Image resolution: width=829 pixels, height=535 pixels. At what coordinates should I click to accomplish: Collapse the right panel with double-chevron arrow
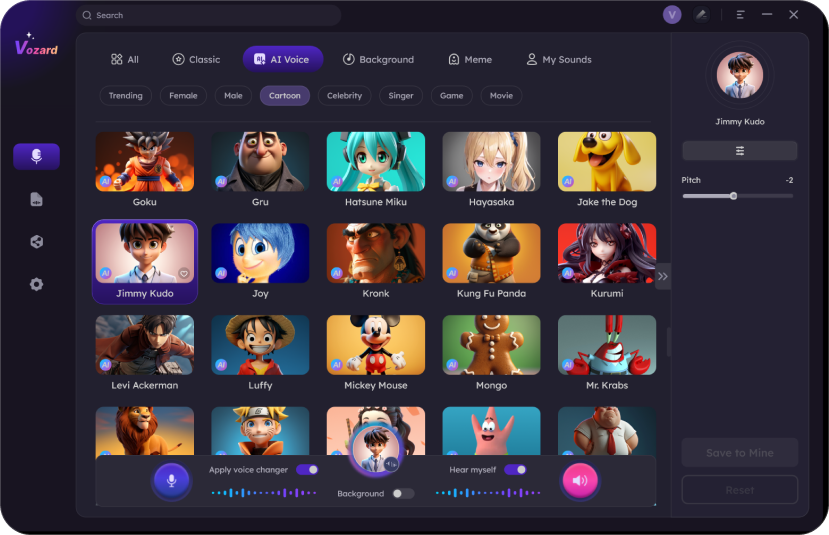click(x=662, y=276)
